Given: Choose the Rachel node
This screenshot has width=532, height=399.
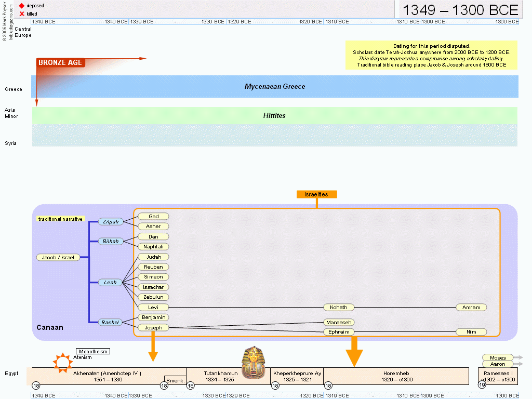Looking at the screenshot, I should coord(111,323).
